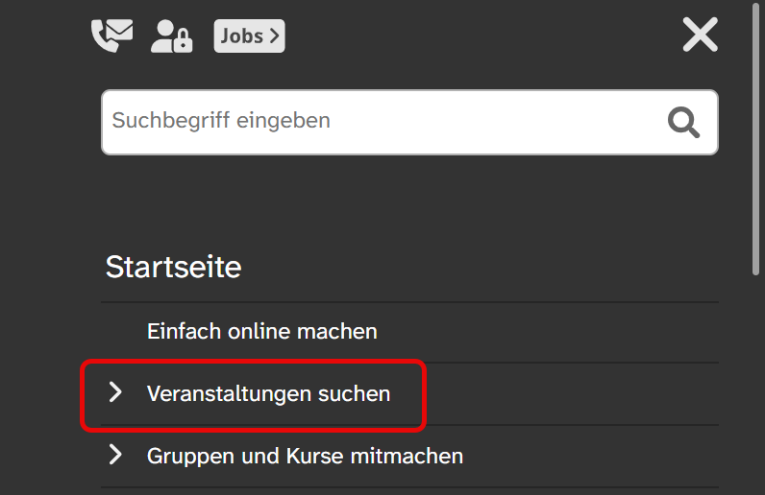
Task: Expand the Veranstaltungen suchen chevron
Action: pos(115,392)
